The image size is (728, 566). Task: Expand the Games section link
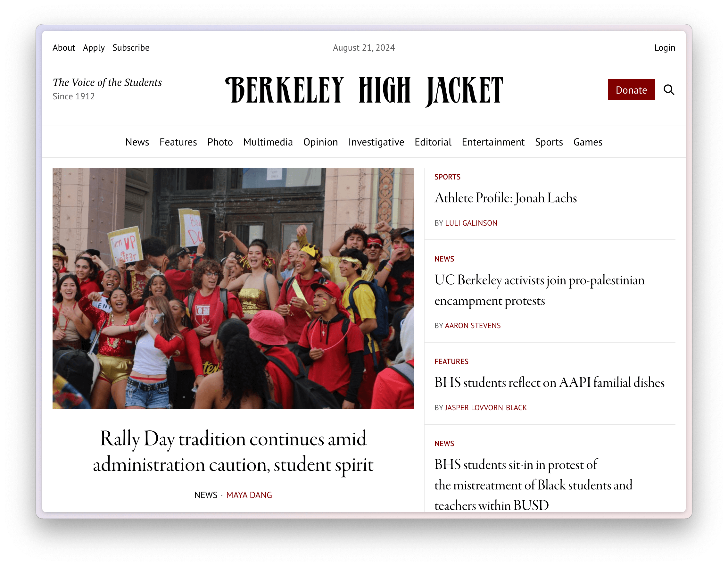pos(587,141)
